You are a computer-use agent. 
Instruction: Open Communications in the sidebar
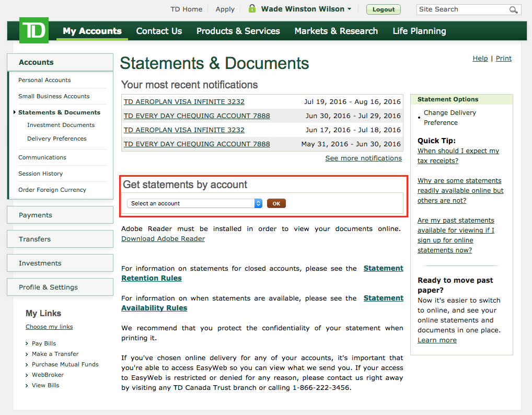point(42,157)
